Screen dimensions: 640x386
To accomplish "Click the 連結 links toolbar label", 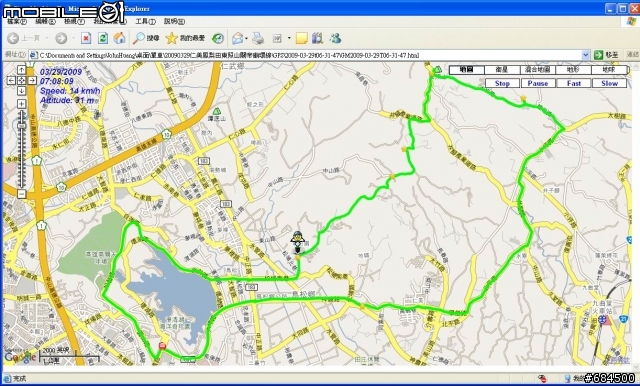I will coord(632,55).
